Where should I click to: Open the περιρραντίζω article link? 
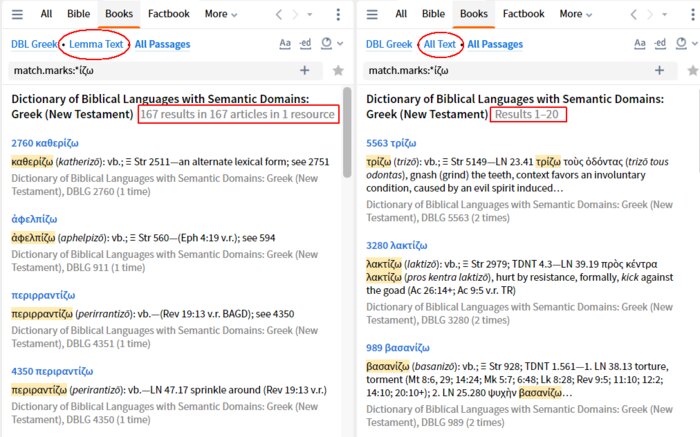pyautogui.click(x=43, y=295)
